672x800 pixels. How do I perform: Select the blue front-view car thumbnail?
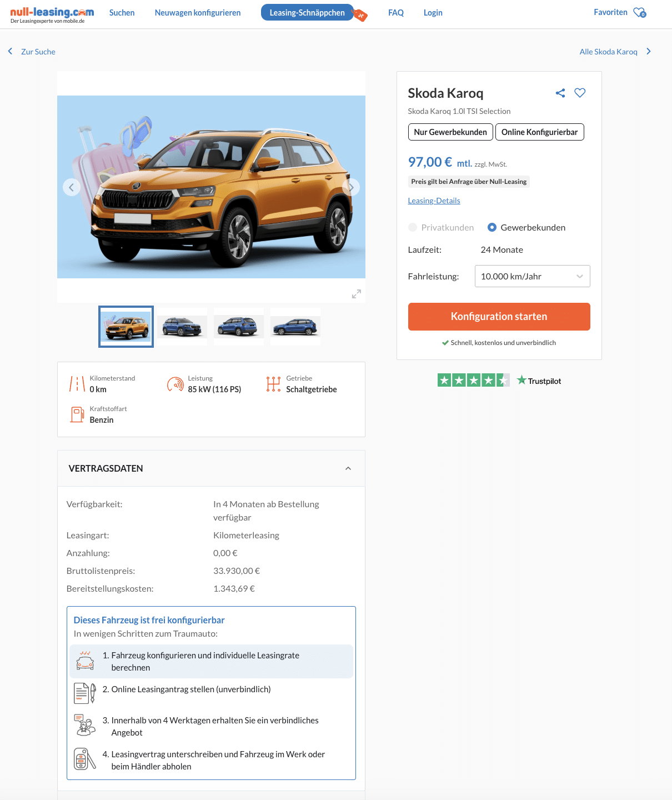point(182,327)
